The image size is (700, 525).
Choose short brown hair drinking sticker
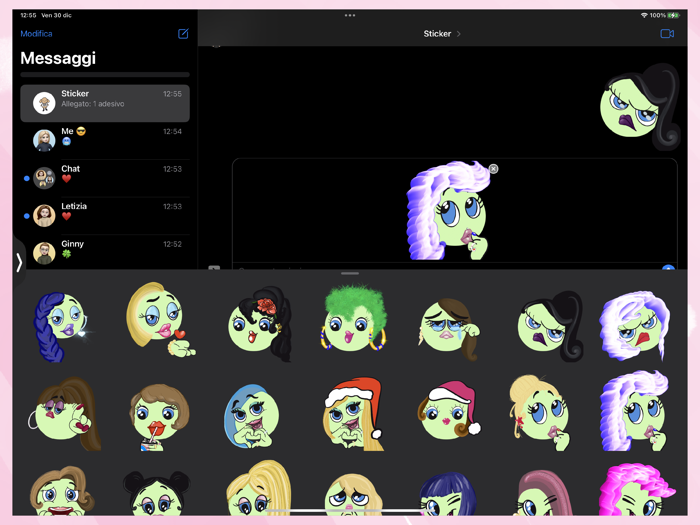pos(159,418)
